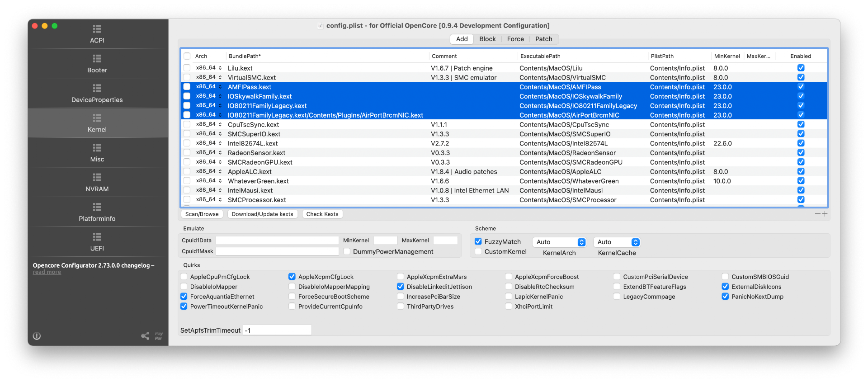
Task: Enable the XhciPortLimit quirk
Action: click(509, 307)
